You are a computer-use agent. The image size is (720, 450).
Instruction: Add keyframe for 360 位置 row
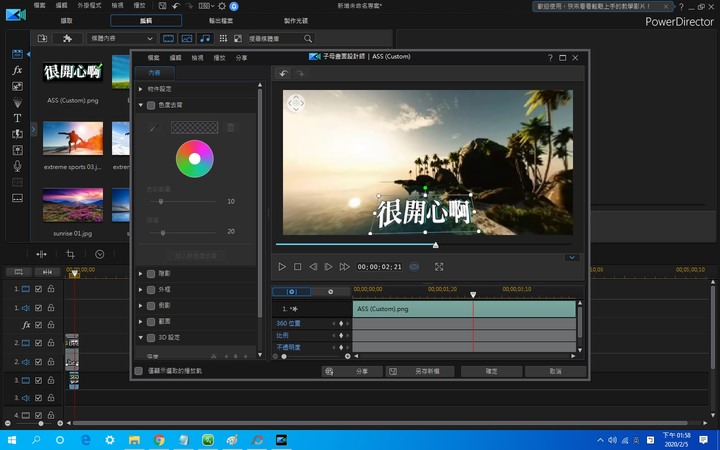tap(341, 324)
